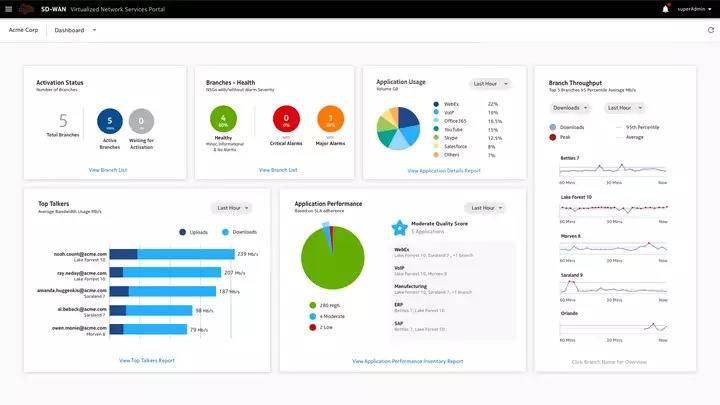Click the Application Performance pie chart
This screenshot has width=720, height=405.
coord(332,257)
